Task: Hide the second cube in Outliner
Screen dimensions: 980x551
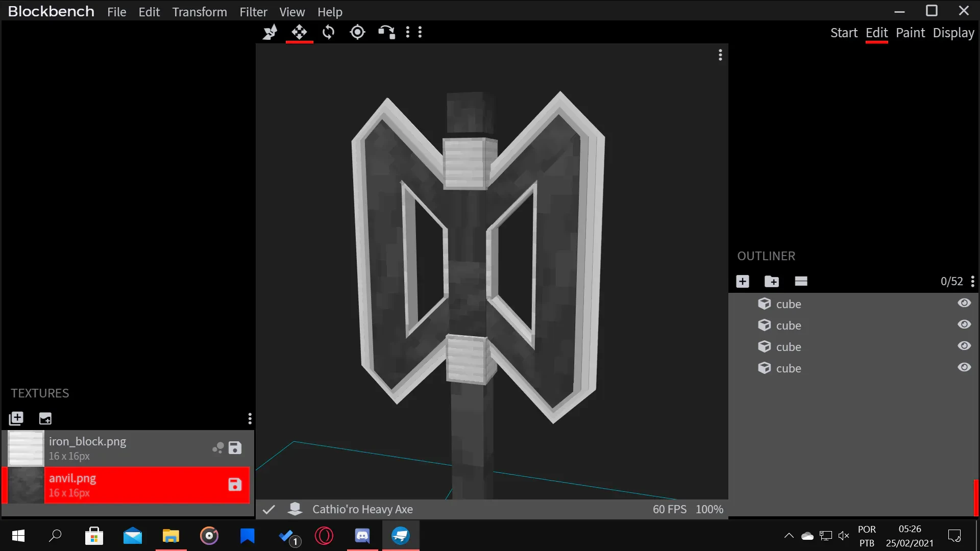Action: coord(964,324)
